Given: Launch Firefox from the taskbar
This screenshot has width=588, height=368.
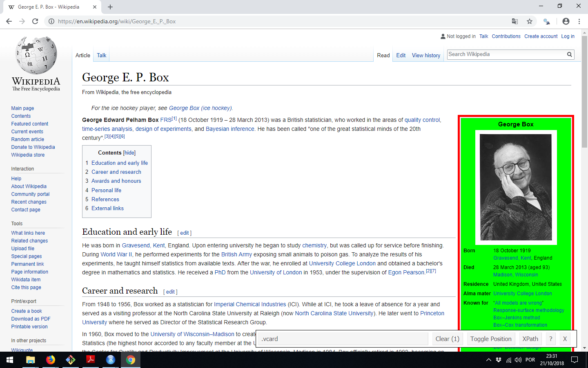Looking at the screenshot, I should (x=51, y=360).
